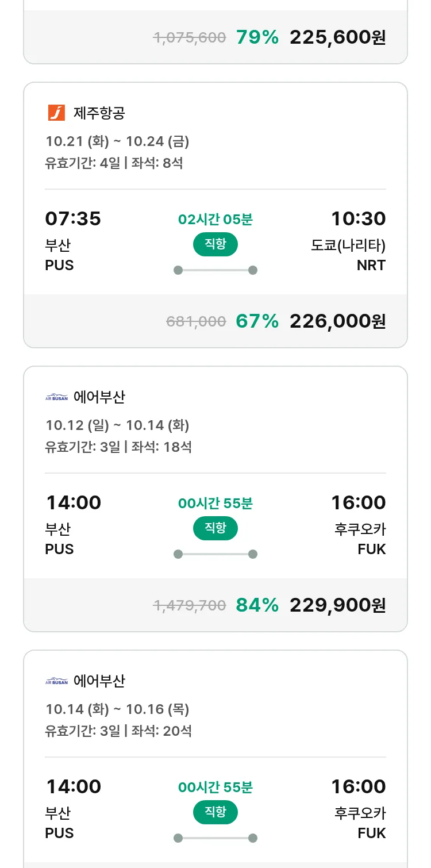Tap the 67% discount label
Screen dimensions: 431x868
pyautogui.click(x=257, y=321)
